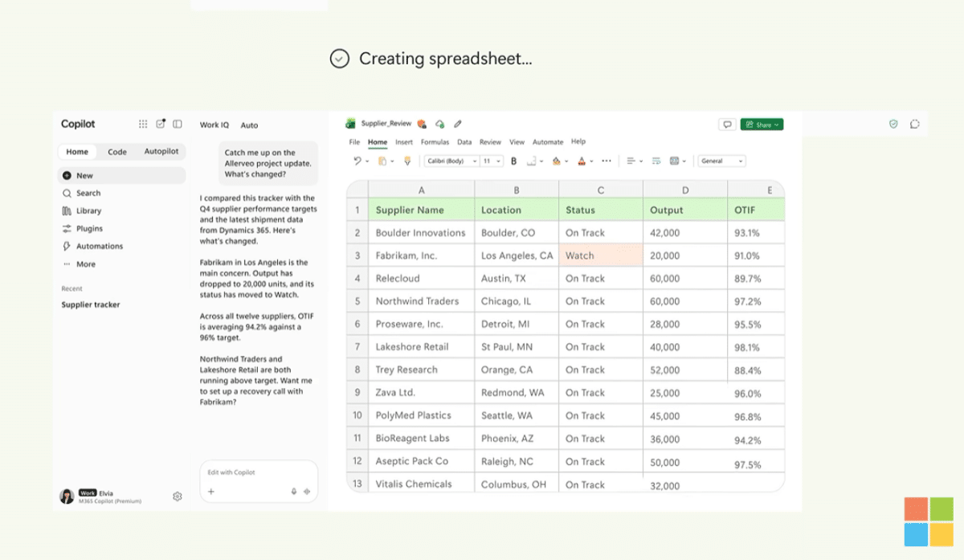Select row 5 header for Northwind Traders
The height and width of the screenshot is (560, 964).
coord(357,301)
